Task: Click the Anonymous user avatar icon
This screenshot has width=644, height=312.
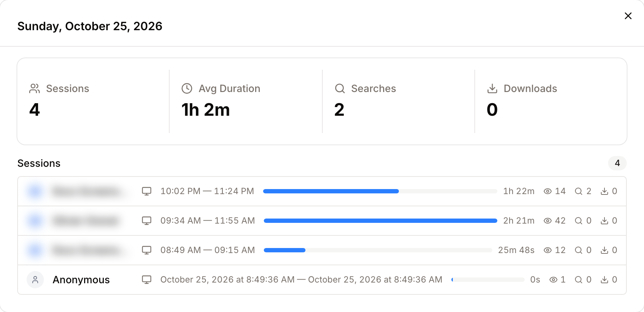Action: (x=35, y=280)
